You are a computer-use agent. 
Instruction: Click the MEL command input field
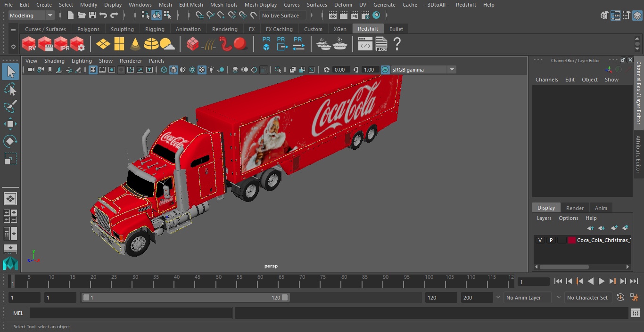(x=131, y=313)
